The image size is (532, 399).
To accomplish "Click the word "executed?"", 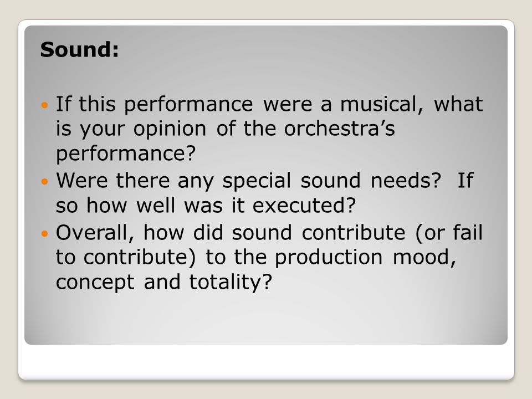I will click(304, 206).
